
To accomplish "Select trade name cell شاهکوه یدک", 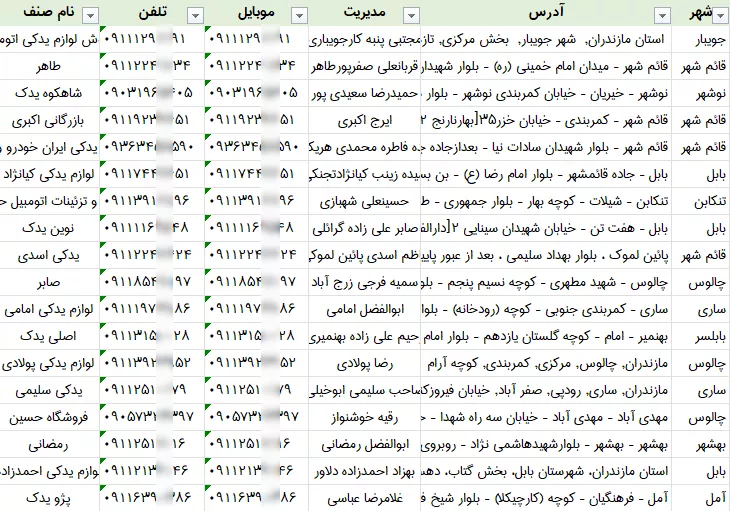I will 49,94.
